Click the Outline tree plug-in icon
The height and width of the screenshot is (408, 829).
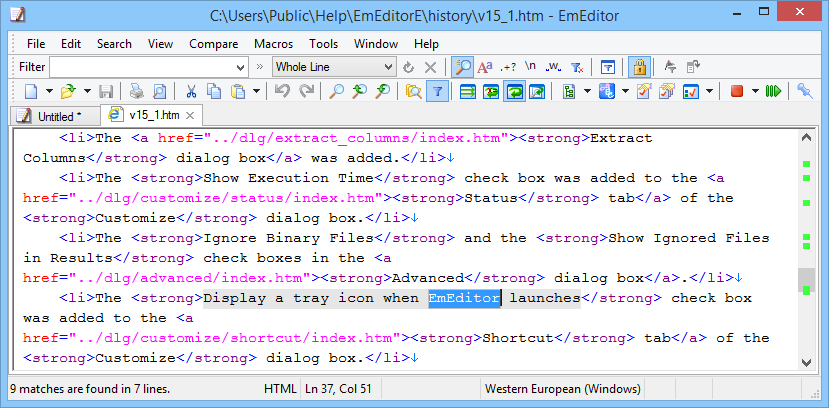click(569, 91)
